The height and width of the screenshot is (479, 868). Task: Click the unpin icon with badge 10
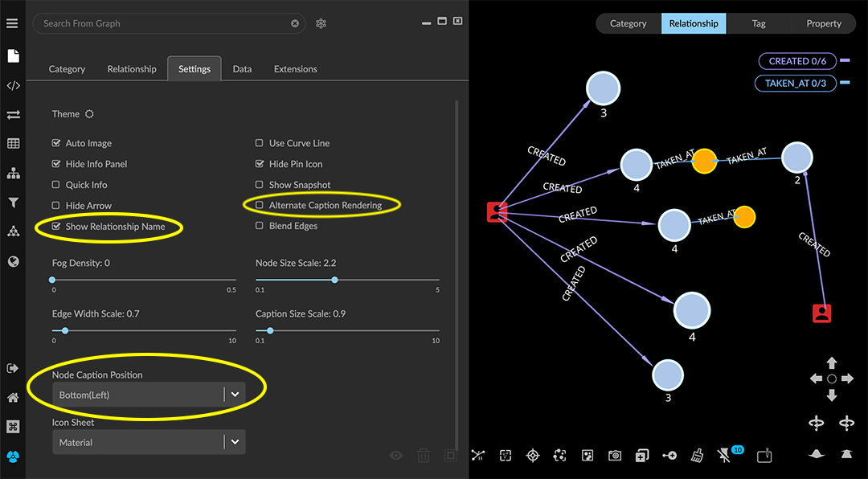click(x=724, y=456)
